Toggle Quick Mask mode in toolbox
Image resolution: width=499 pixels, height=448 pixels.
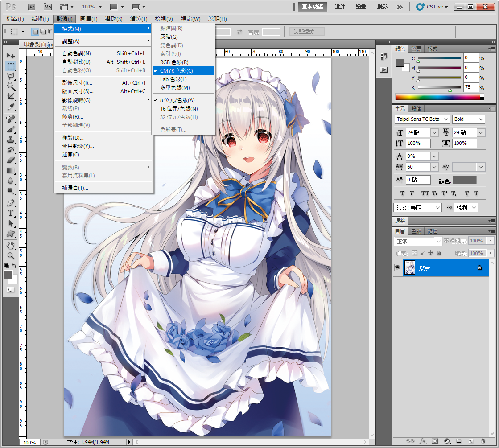pos(11,290)
